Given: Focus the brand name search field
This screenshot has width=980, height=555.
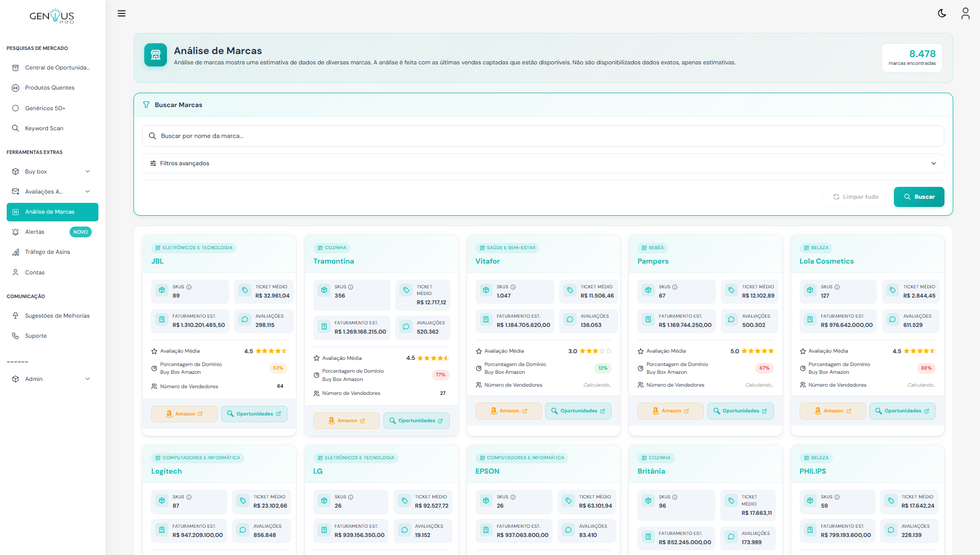Looking at the screenshot, I should [543, 136].
